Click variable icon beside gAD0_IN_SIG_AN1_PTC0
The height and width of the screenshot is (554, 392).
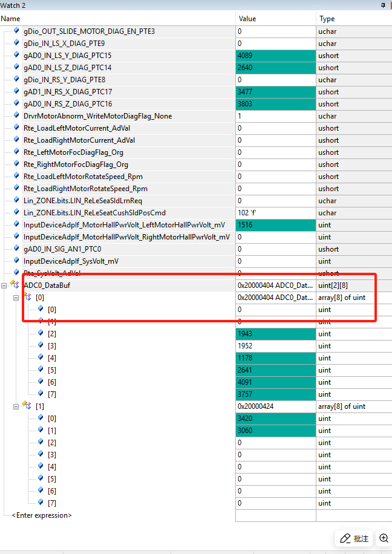pos(16,249)
